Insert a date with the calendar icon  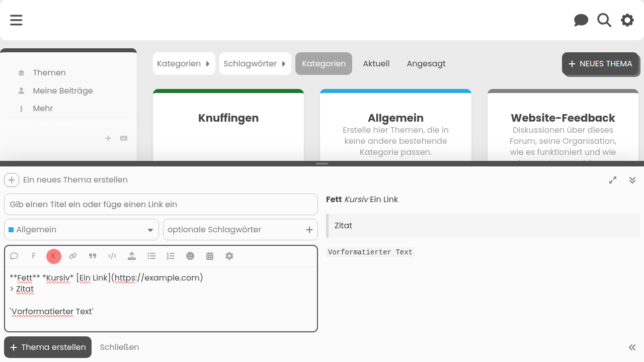[x=210, y=256]
